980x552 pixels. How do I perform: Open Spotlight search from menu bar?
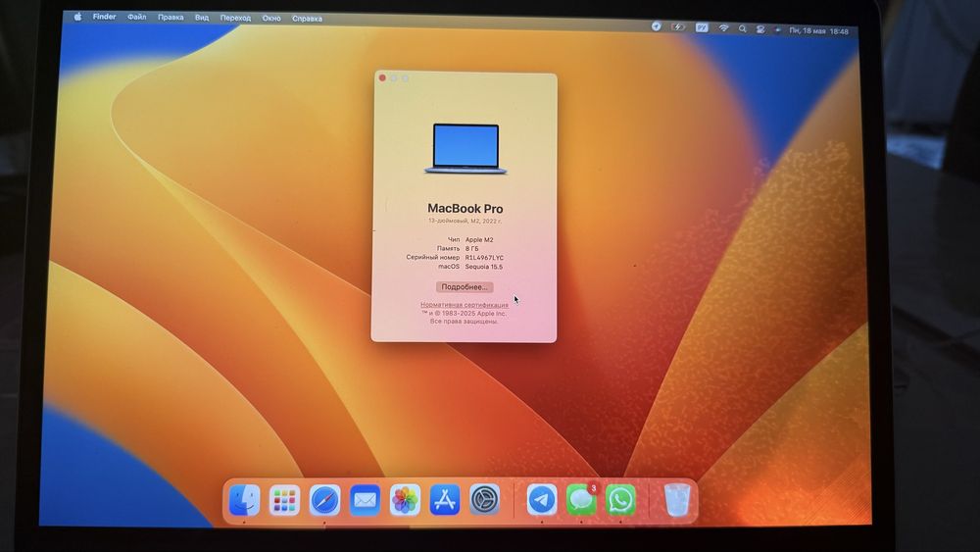tap(743, 28)
